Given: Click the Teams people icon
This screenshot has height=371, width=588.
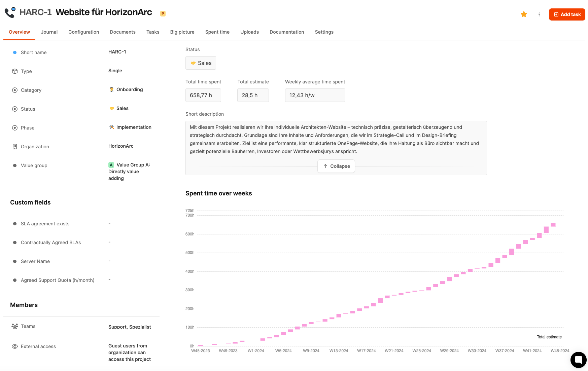Looking at the screenshot, I should coord(15,326).
